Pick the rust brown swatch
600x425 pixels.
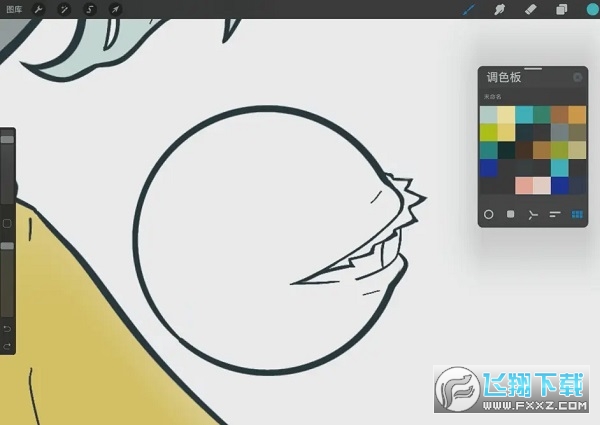click(559, 115)
